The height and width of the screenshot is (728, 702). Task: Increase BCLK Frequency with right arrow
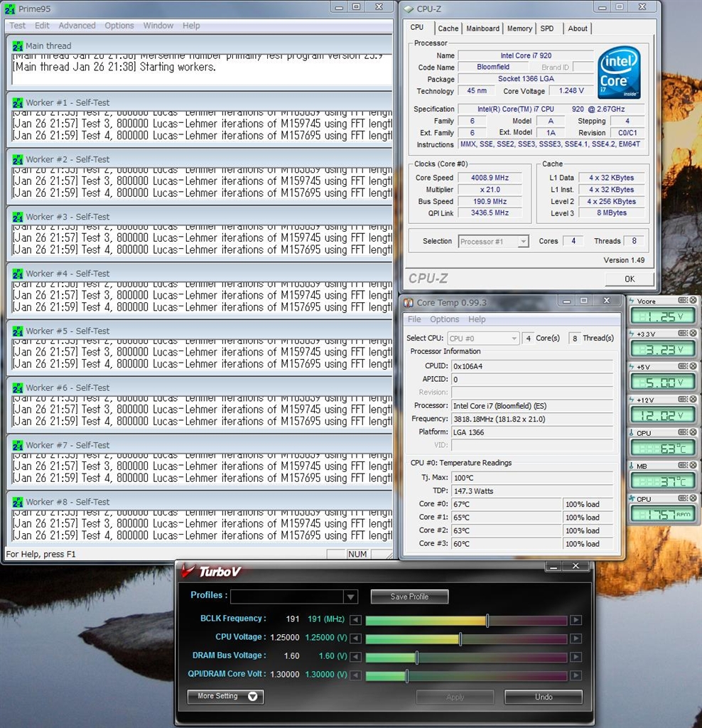(576, 620)
